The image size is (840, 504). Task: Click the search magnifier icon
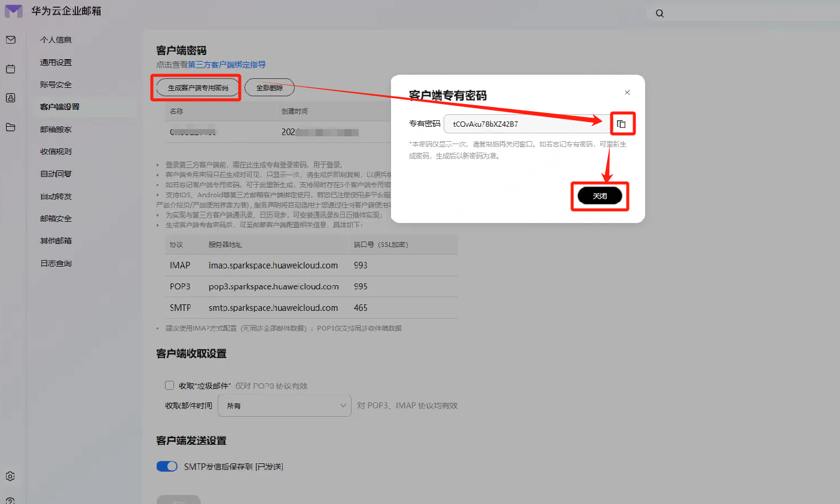(x=659, y=13)
